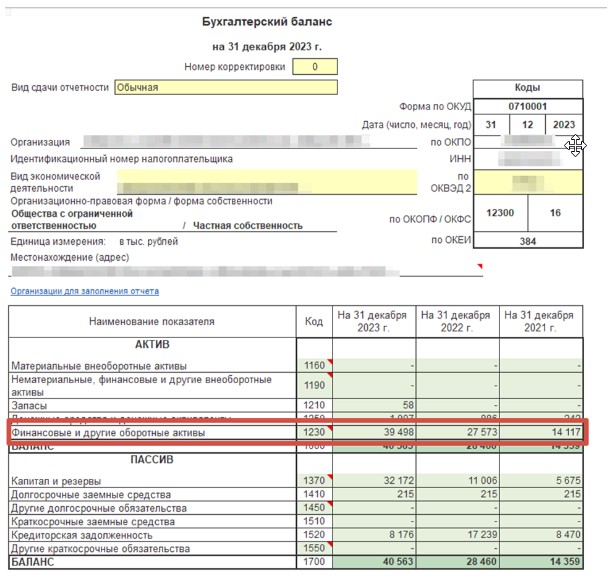
Task: Click the row code cell 1160
Action: pos(314,366)
